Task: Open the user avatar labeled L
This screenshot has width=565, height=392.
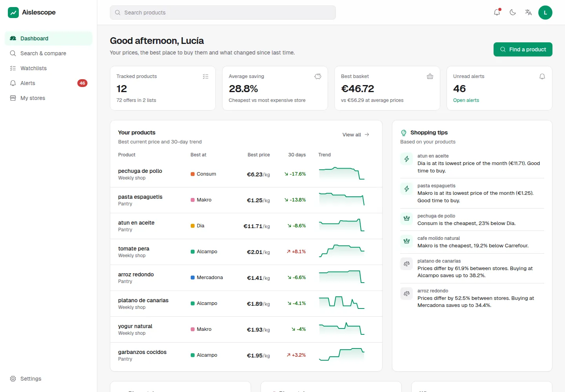Action: [545, 13]
